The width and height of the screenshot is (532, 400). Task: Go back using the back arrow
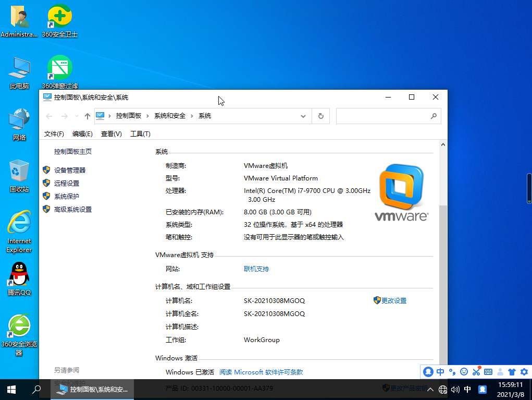tap(49, 116)
